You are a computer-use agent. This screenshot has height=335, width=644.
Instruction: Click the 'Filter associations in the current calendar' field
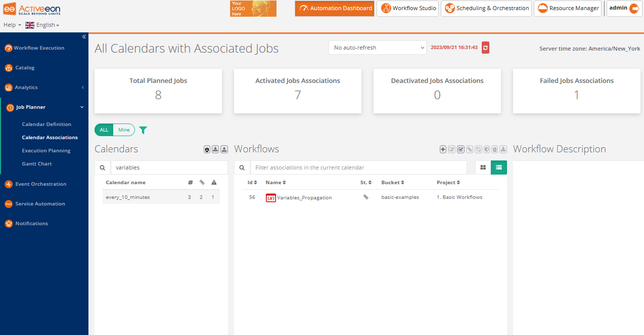click(x=358, y=167)
